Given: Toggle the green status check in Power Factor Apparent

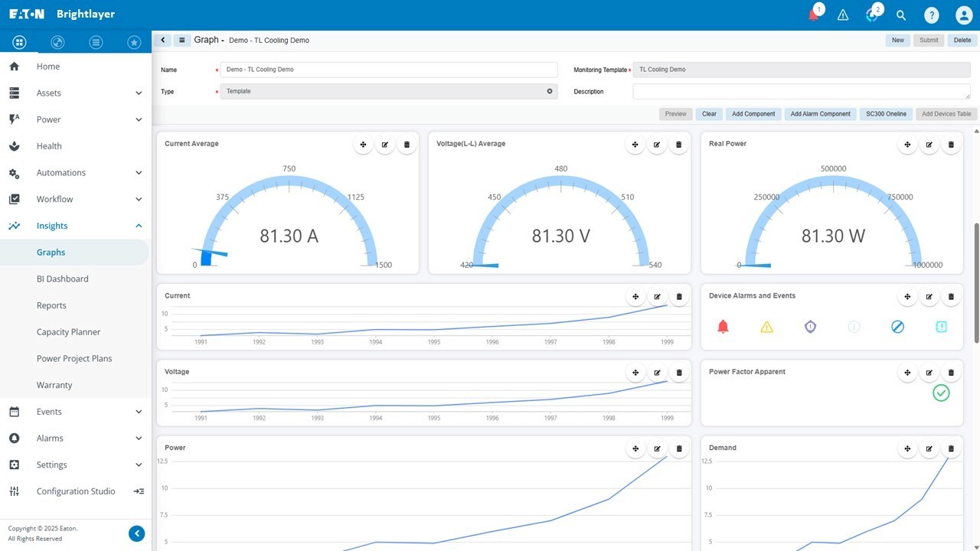Looking at the screenshot, I should 941,393.
